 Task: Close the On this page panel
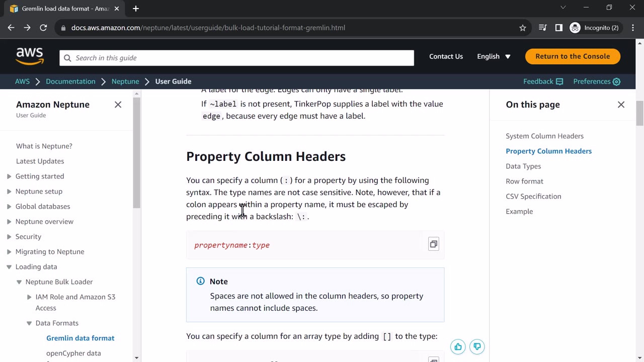click(x=621, y=105)
